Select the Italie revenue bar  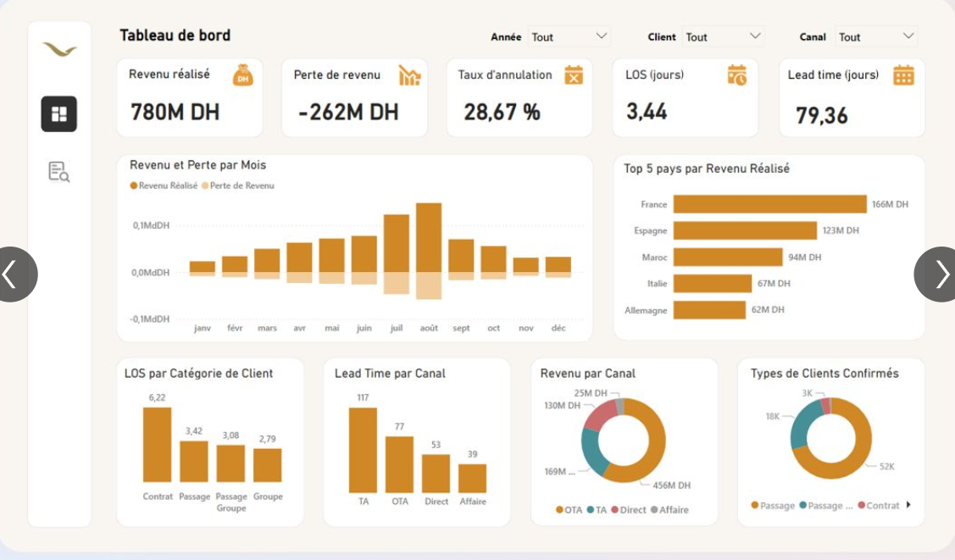713,284
